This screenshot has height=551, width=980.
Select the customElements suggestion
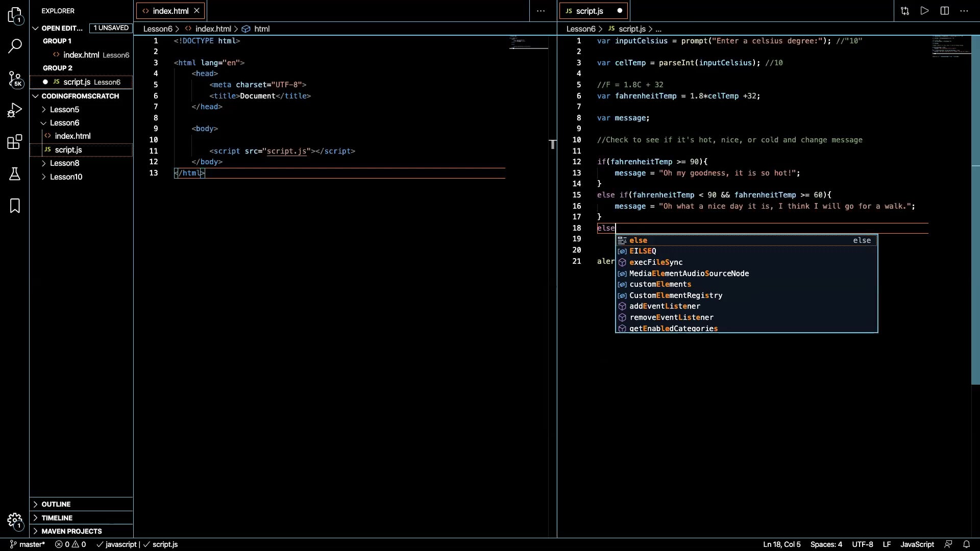[x=746, y=284]
